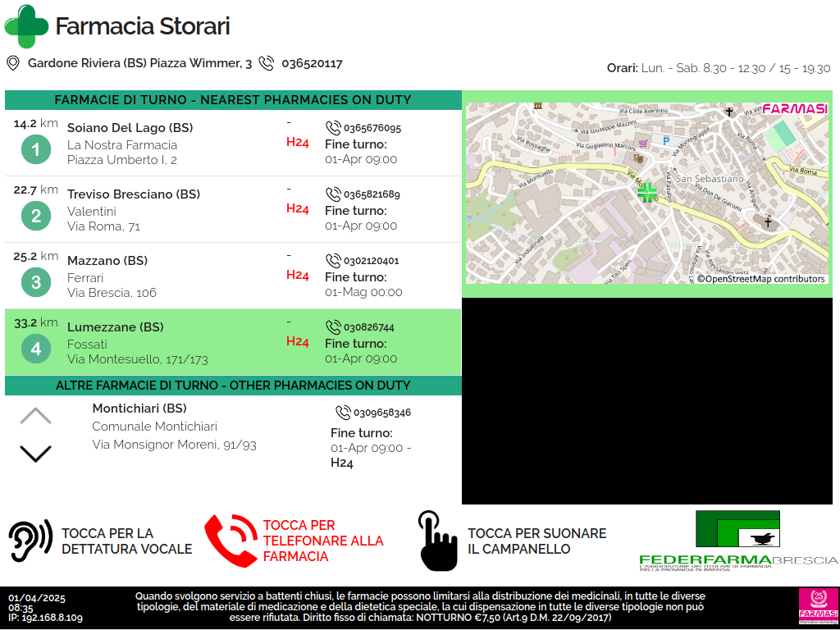Click the location pin icon near address
The height and width of the screenshot is (630, 840).
12,63
